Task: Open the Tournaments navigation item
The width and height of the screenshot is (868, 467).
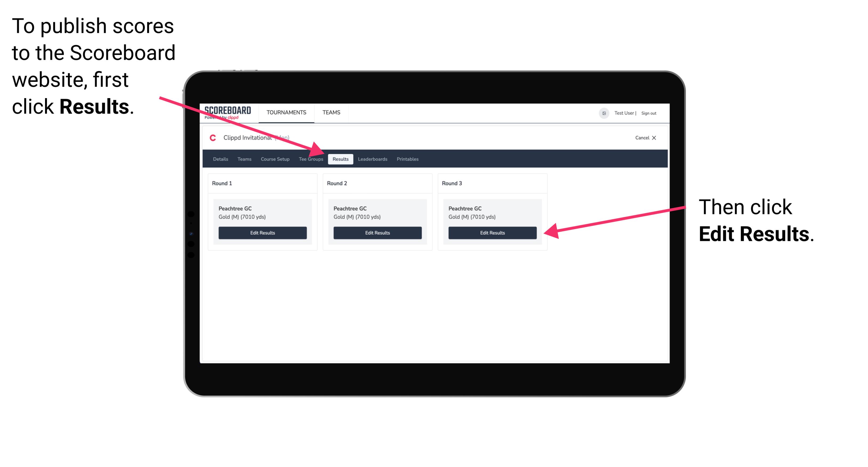Action: [285, 112]
